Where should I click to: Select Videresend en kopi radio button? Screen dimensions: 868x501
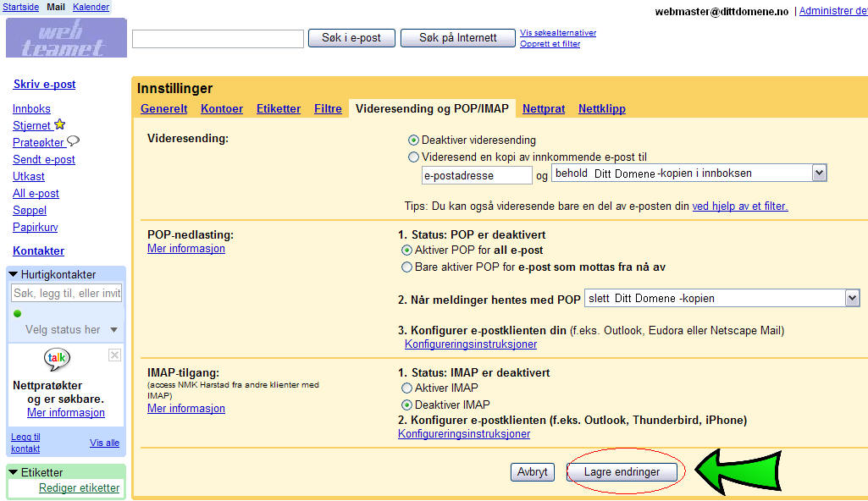pyautogui.click(x=413, y=157)
